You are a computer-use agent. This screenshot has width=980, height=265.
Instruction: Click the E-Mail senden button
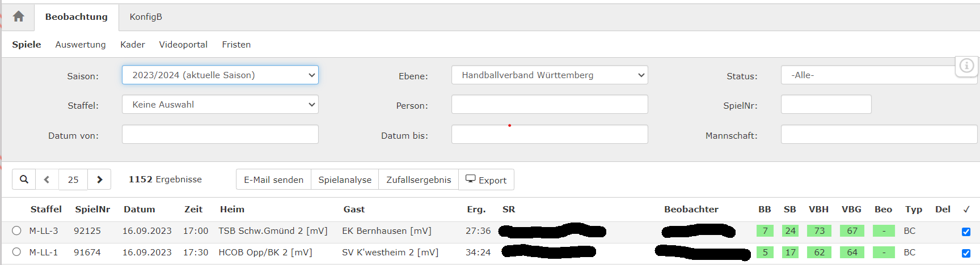coord(273,179)
